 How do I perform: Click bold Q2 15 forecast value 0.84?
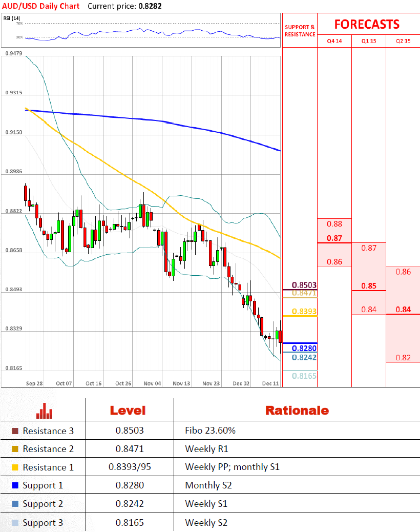[403, 310]
